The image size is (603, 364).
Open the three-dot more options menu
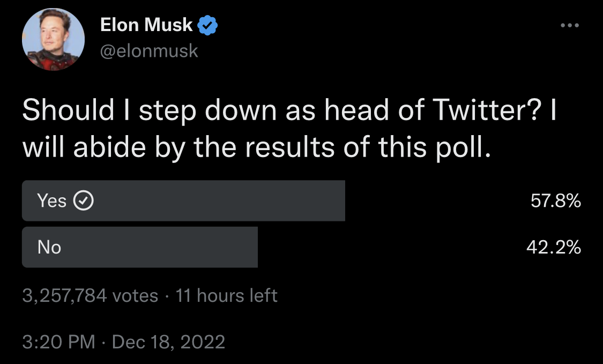570,26
